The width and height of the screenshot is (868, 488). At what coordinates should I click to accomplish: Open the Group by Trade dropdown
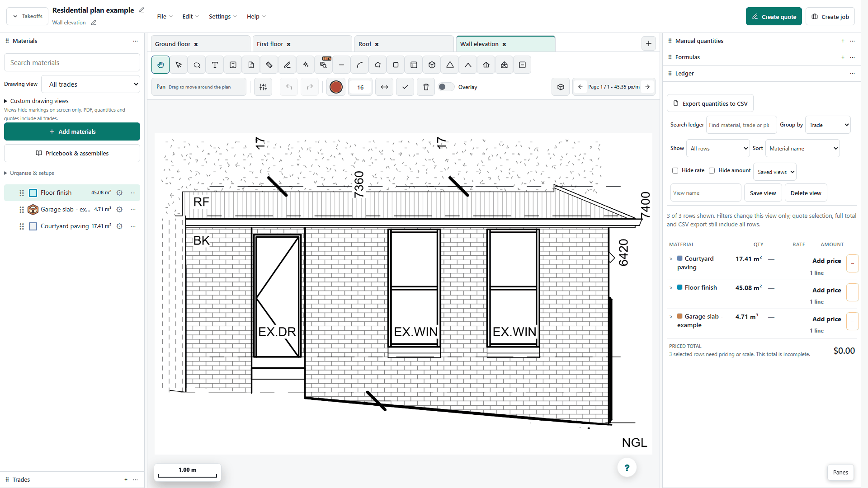point(828,125)
